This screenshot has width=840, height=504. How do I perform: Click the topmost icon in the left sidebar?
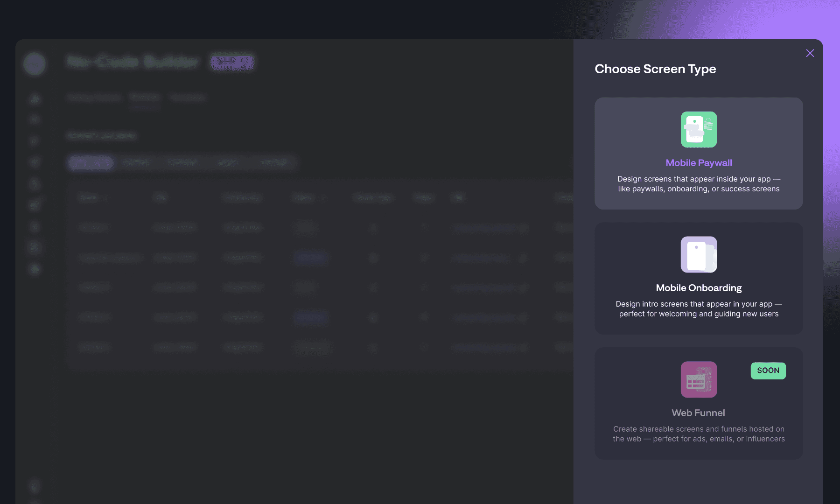34,99
